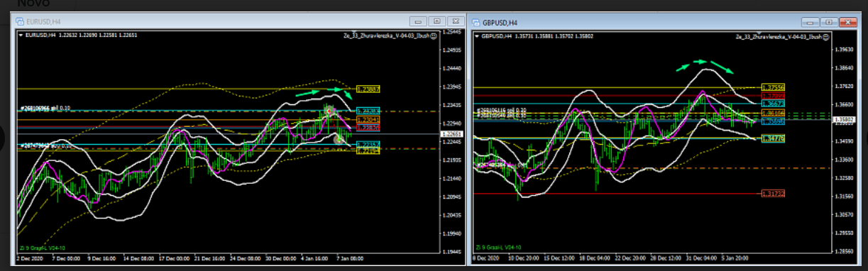Click the cyan 1.36673 level label

[x=773, y=104]
